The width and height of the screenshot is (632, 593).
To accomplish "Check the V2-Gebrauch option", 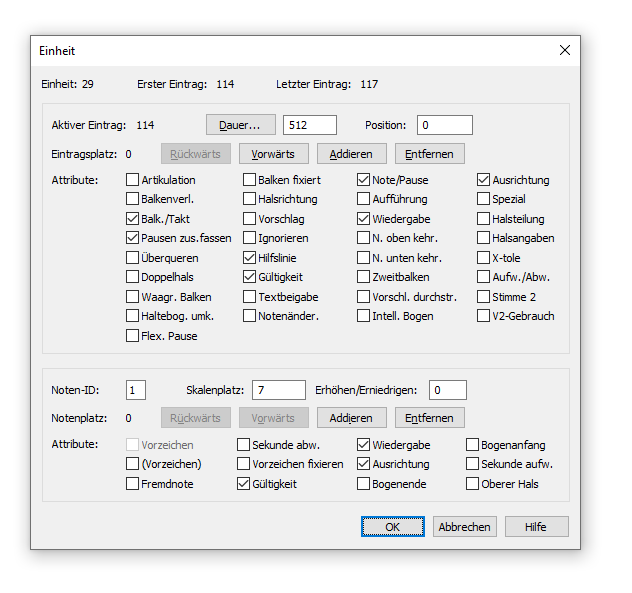I will pos(483,316).
